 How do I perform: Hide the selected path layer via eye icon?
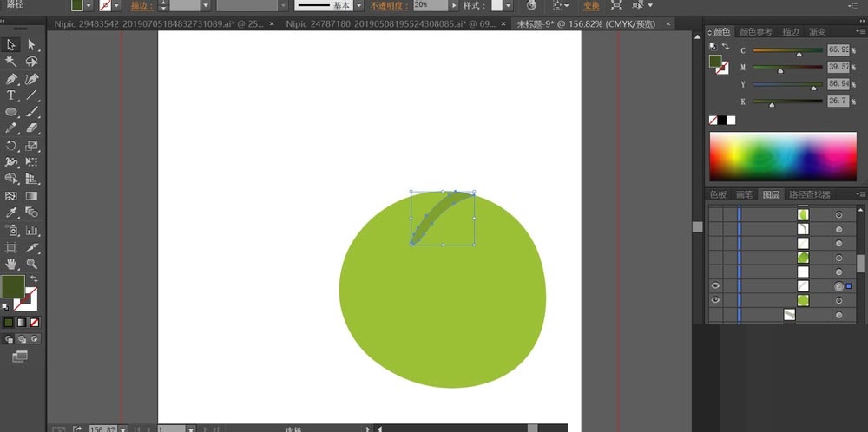coord(716,285)
